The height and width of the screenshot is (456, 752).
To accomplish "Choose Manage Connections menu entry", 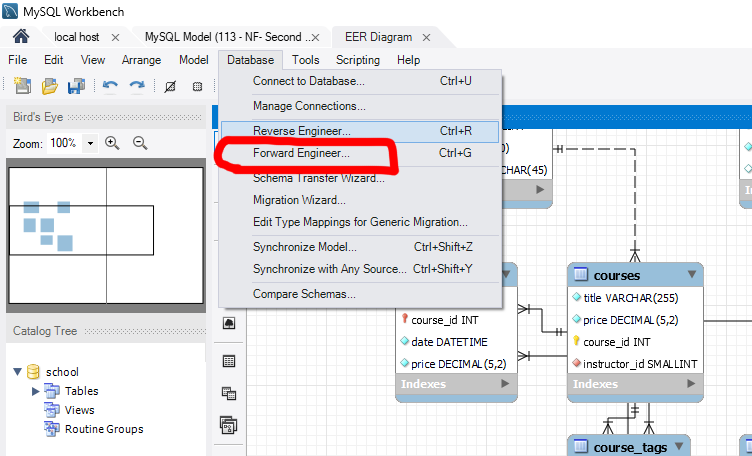I will 360,106.
